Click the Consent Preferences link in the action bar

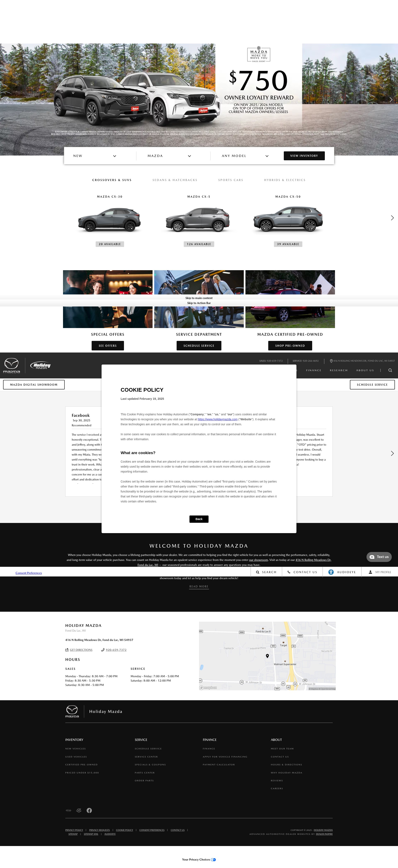29,573
